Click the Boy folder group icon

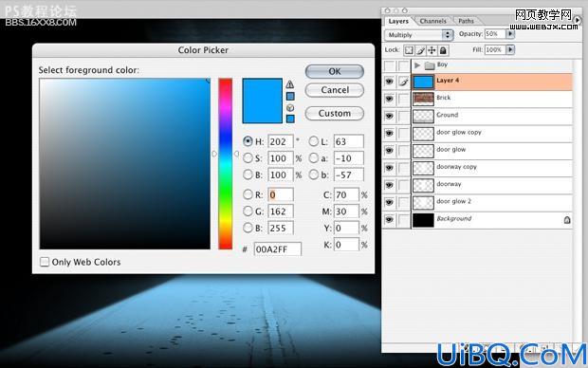(x=430, y=66)
